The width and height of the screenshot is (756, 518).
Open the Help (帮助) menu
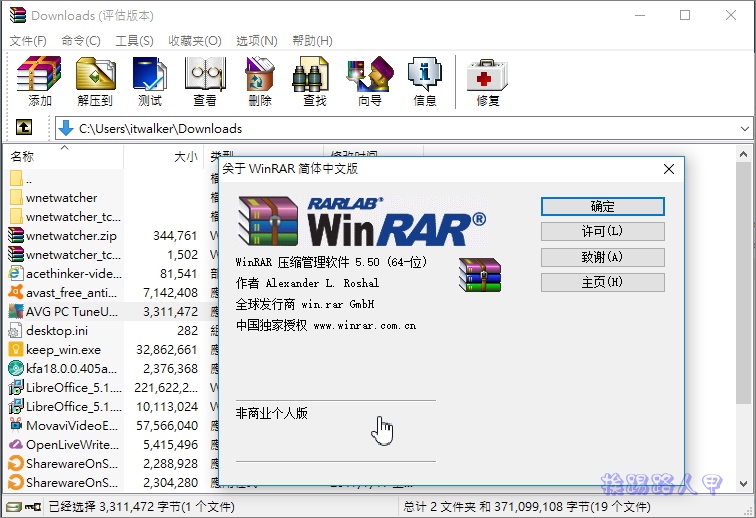(x=312, y=41)
